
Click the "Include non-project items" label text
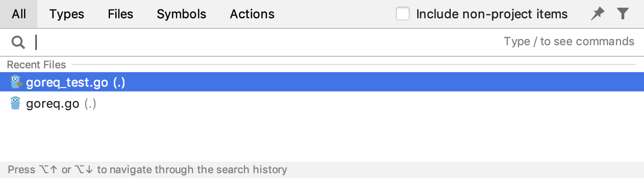click(492, 14)
